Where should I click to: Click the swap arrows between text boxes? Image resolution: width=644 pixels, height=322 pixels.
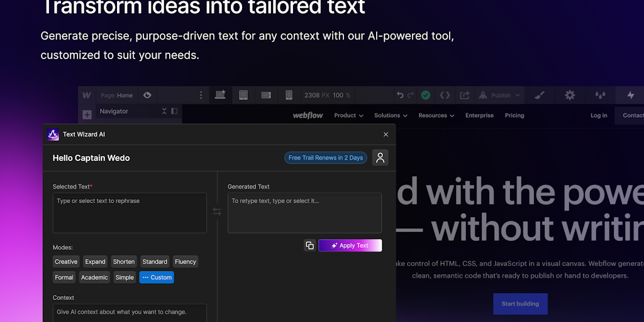(x=217, y=212)
